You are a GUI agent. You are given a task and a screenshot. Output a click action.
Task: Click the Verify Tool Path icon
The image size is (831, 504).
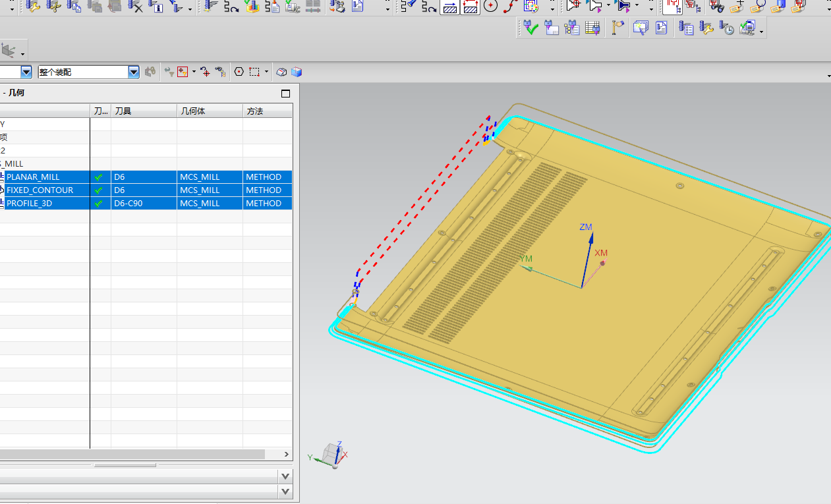click(252, 6)
